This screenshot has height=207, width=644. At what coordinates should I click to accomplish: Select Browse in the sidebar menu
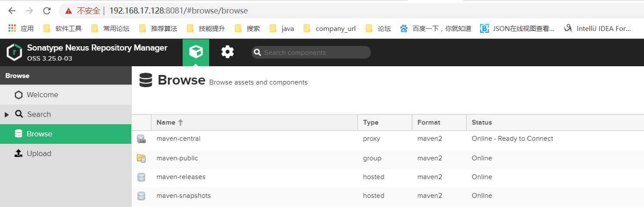[66, 134]
